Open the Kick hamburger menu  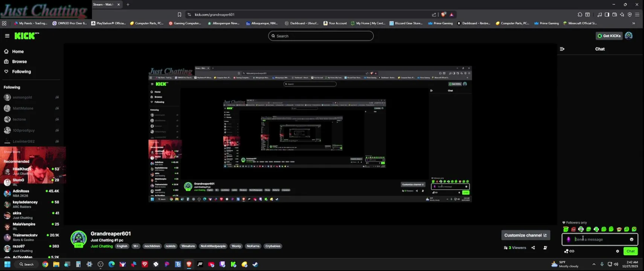pos(7,36)
